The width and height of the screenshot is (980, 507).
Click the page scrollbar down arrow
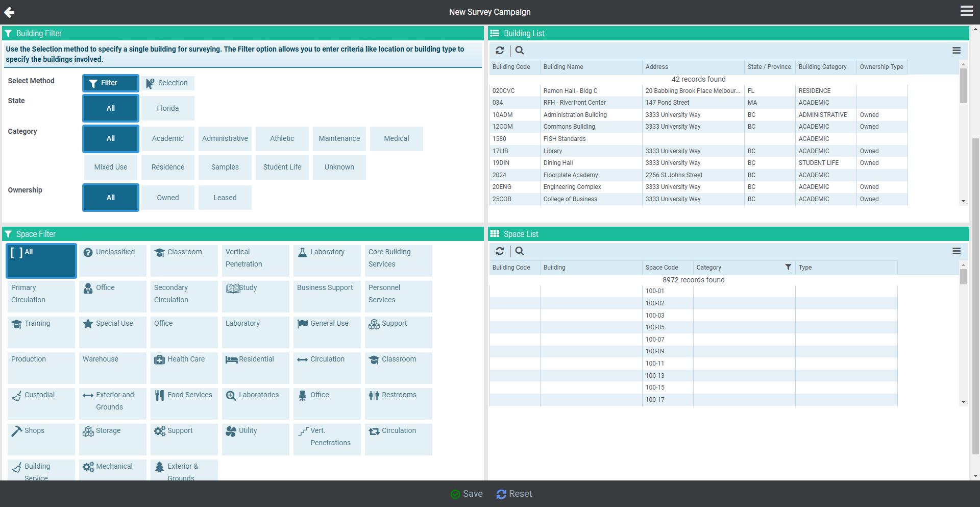click(975, 476)
